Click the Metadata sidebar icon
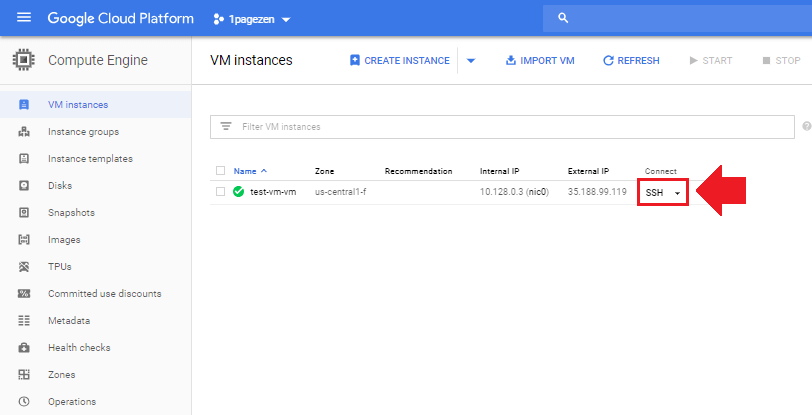The height and width of the screenshot is (415, 812). 24,321
